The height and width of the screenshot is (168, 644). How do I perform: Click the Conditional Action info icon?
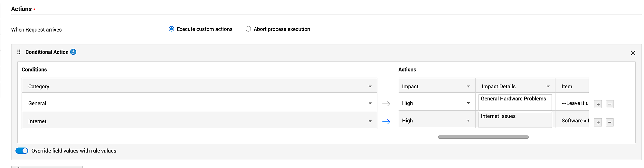coord(73,52)
